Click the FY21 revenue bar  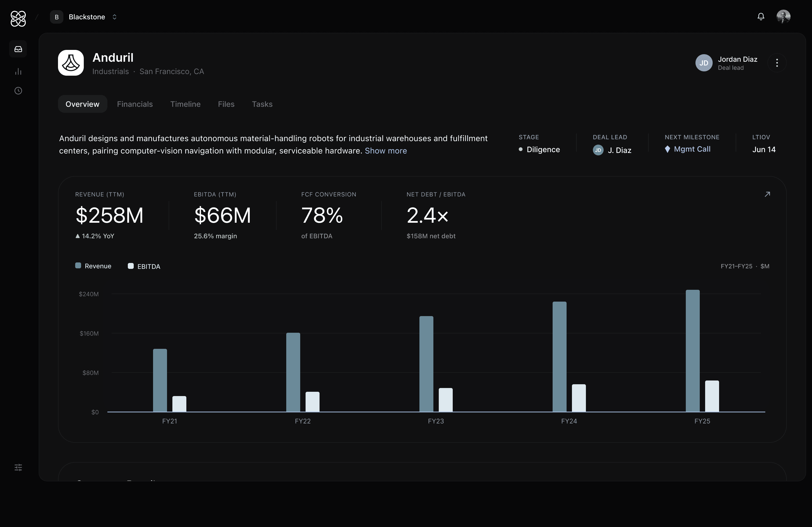pyautogui.click(x=160, y=380)
